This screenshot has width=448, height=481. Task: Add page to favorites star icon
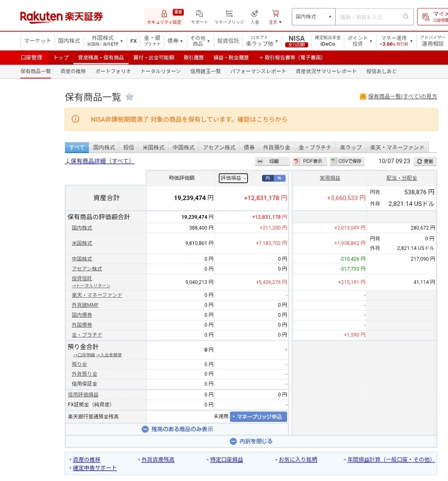click(x=129, y=97)
